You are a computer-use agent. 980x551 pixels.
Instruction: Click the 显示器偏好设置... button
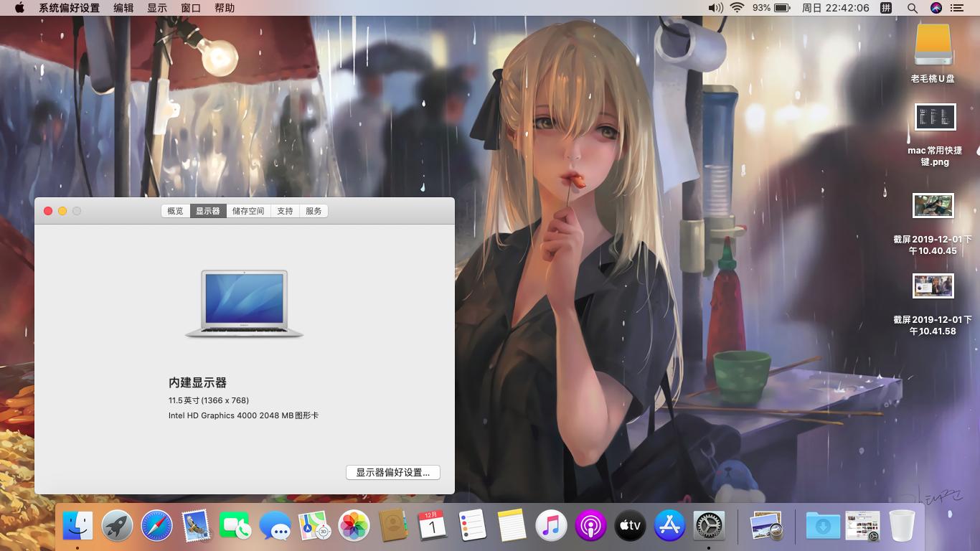tap(393, 473)
